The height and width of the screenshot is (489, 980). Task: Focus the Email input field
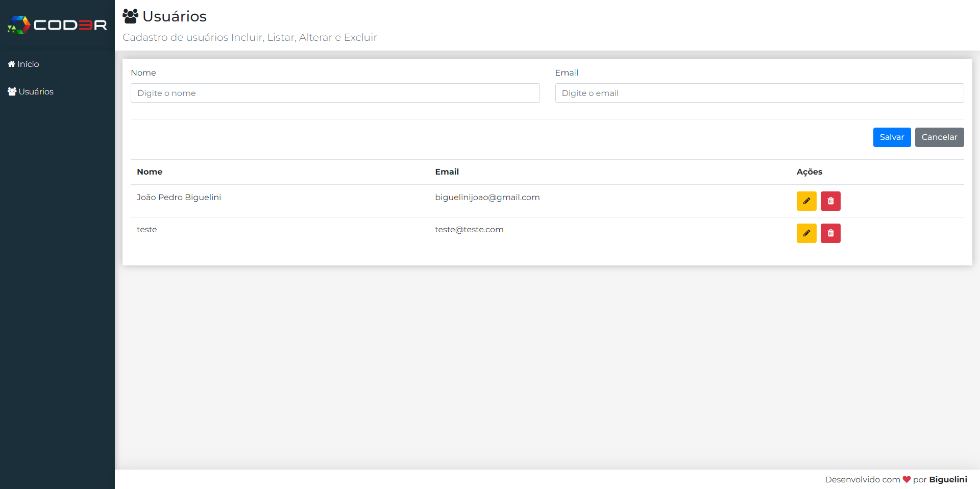tap(759, 93)
